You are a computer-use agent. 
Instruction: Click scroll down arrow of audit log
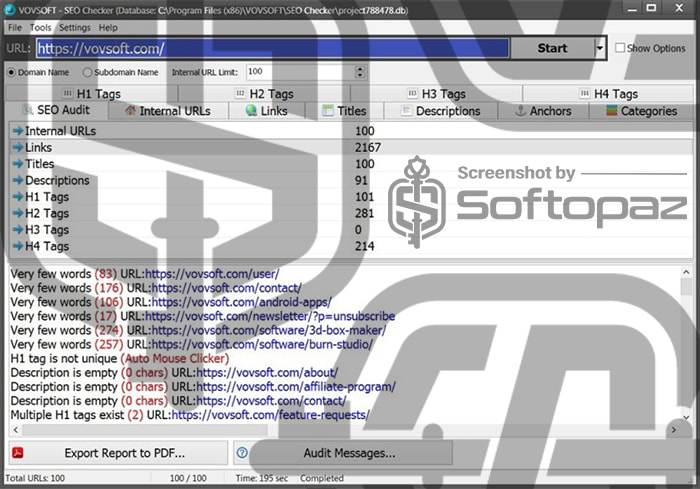[x=686, y=418]
